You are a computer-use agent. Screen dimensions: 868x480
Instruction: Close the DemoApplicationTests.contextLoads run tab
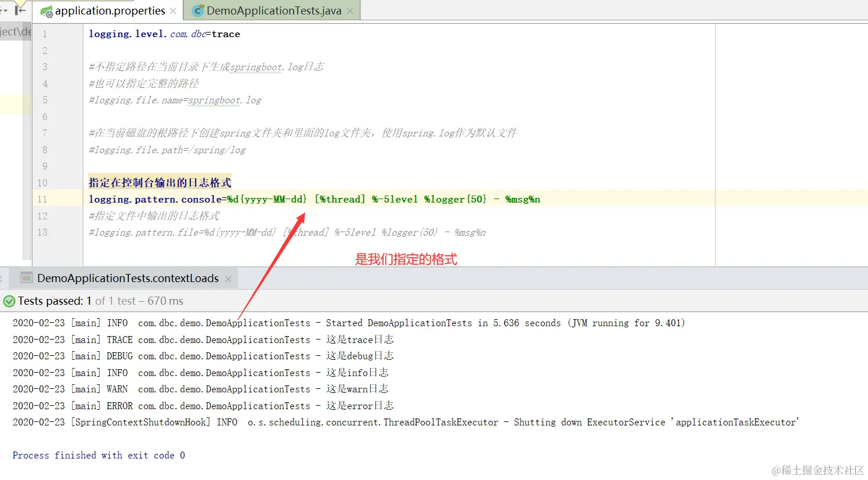[x=228, y=279]
